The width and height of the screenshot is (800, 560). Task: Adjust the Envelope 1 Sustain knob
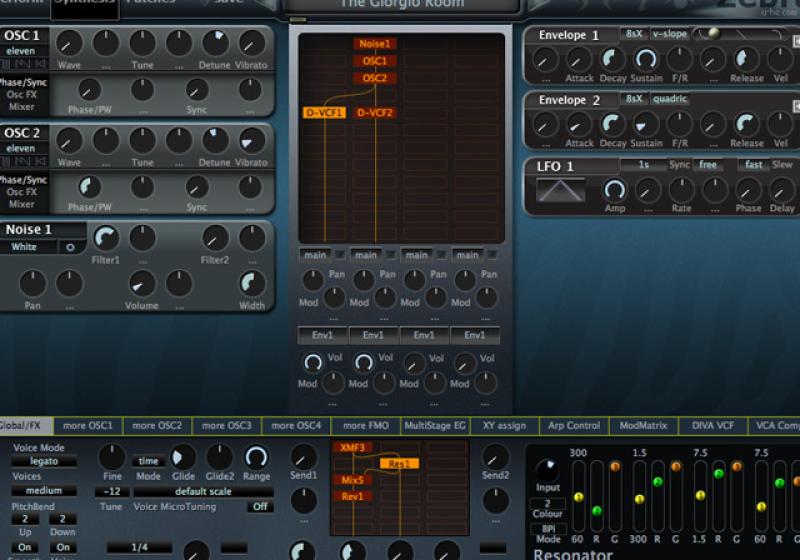(646, 59)
